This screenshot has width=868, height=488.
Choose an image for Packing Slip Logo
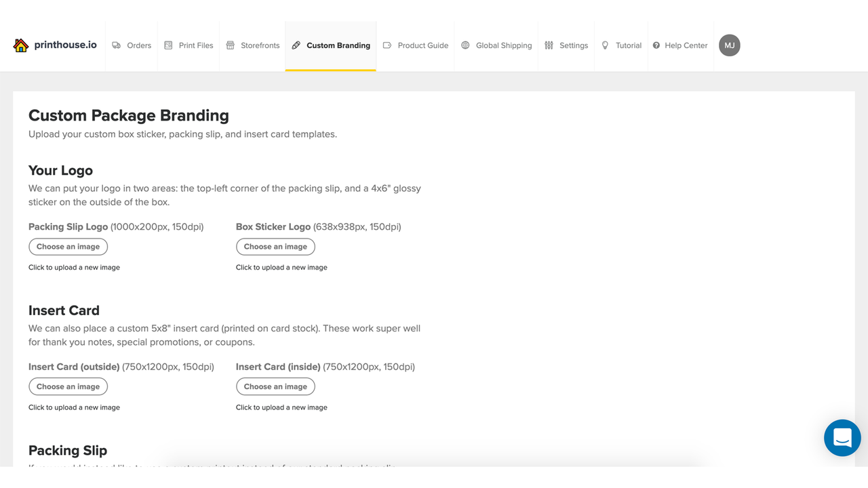[x=68, y=246]
